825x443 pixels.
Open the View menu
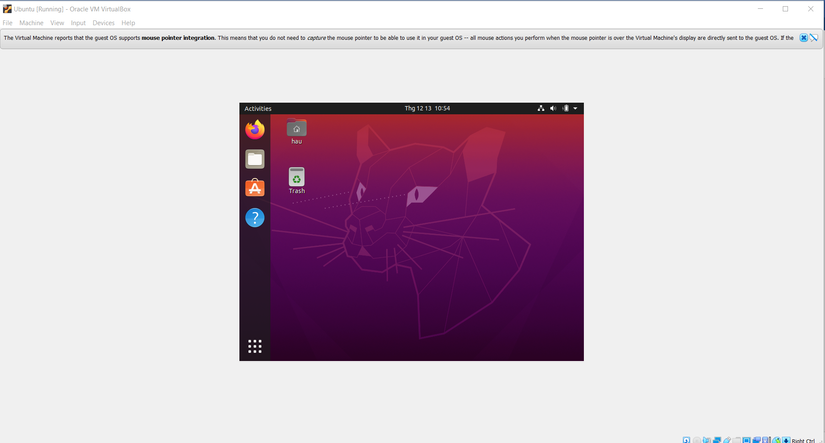(x=57, y=23)
